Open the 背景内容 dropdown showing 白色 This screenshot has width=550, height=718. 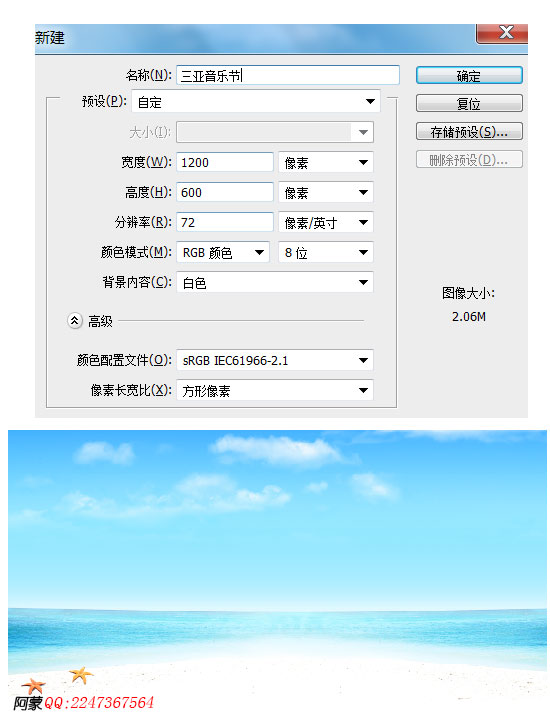pos(275,282)
